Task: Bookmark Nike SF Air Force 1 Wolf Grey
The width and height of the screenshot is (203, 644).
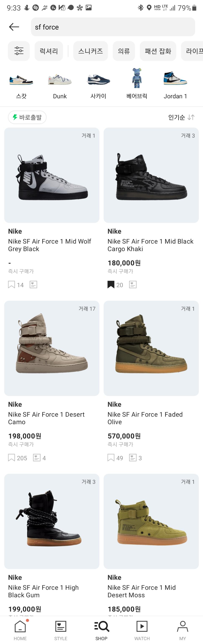Action: pyautogui.click(x=11, y=284)
